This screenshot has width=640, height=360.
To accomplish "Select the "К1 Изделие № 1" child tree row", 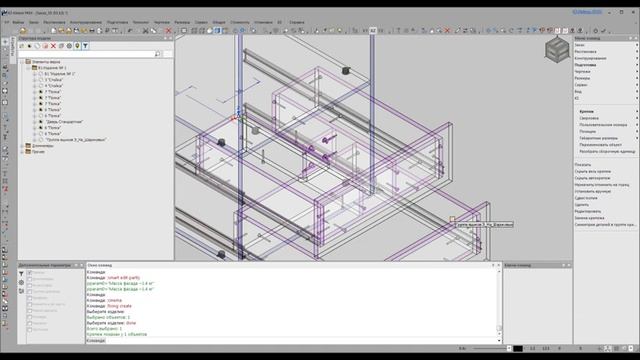I will point(60,74).
